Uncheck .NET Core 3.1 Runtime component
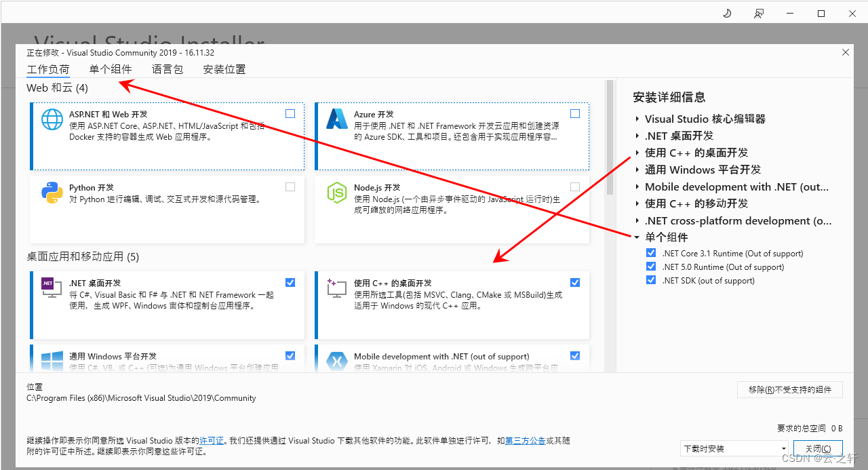 [x=651, y=252]
